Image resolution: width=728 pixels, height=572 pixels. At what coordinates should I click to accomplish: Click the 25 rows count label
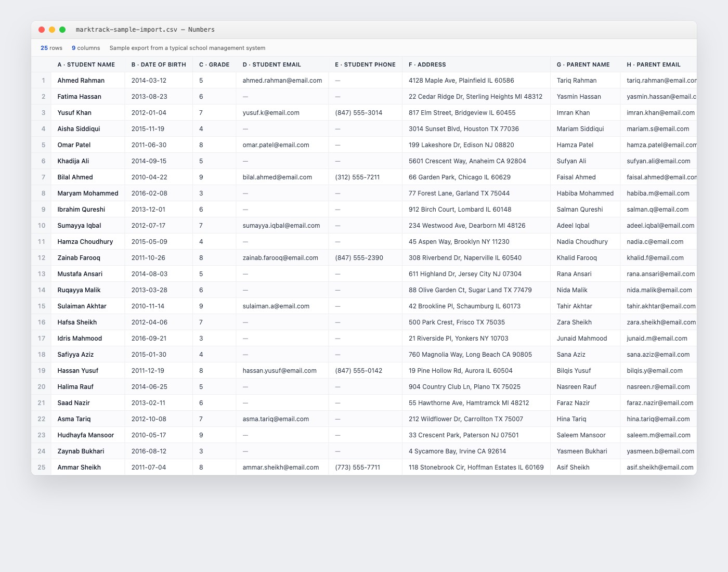click(x=51, y=48)
